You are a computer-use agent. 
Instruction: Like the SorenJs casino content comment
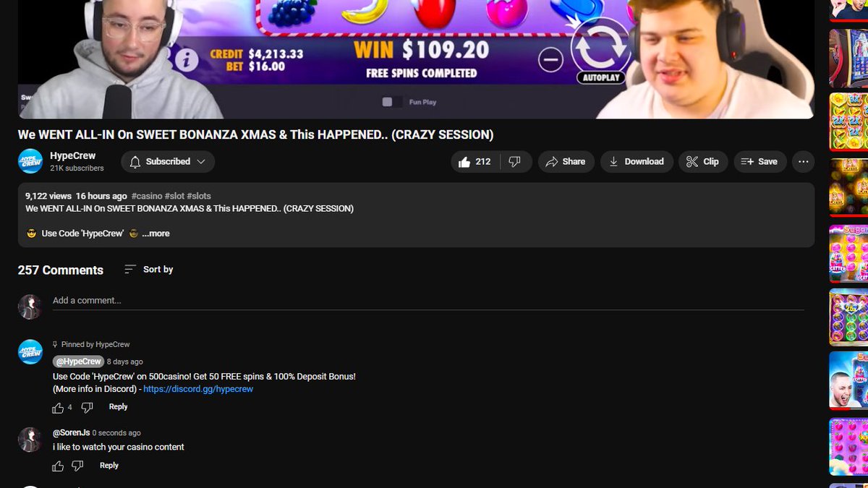point(58,466)
